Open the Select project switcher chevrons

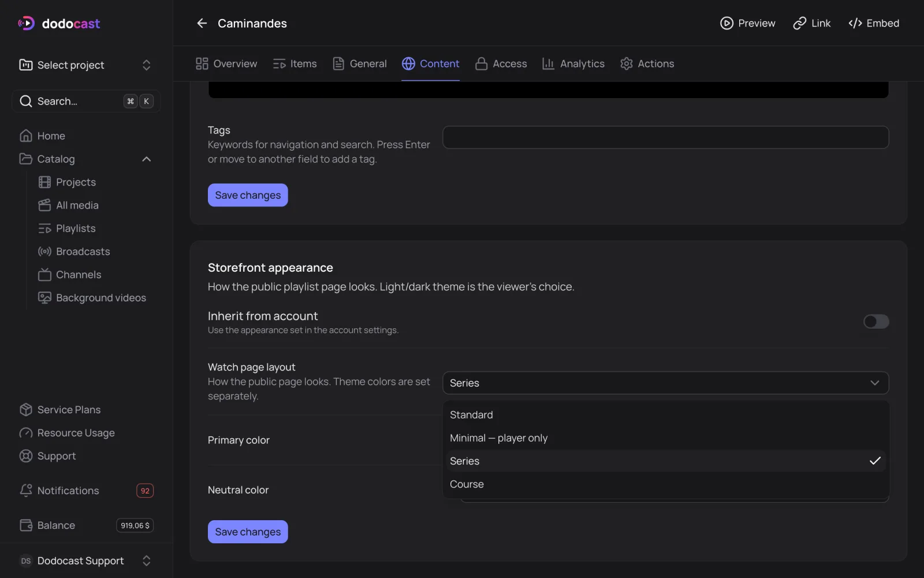147,65
